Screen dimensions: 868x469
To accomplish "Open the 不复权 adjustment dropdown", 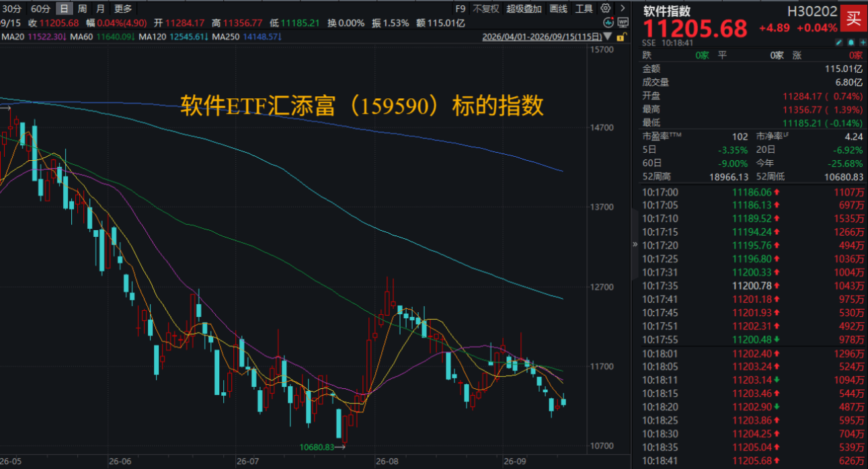I will click(485, 9).
